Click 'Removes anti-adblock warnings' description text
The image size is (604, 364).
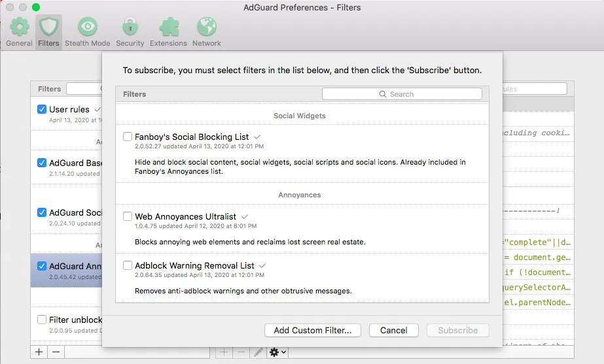tap(243, 291)
